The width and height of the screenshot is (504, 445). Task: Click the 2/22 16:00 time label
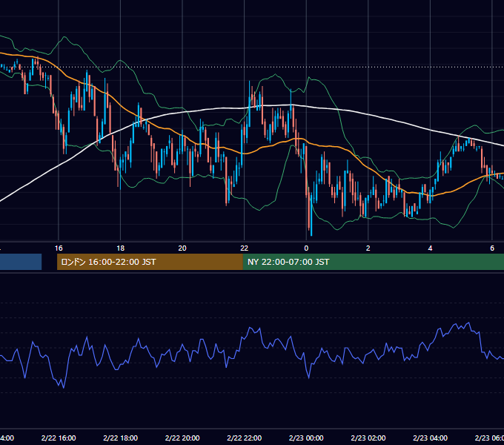(59, 438)
